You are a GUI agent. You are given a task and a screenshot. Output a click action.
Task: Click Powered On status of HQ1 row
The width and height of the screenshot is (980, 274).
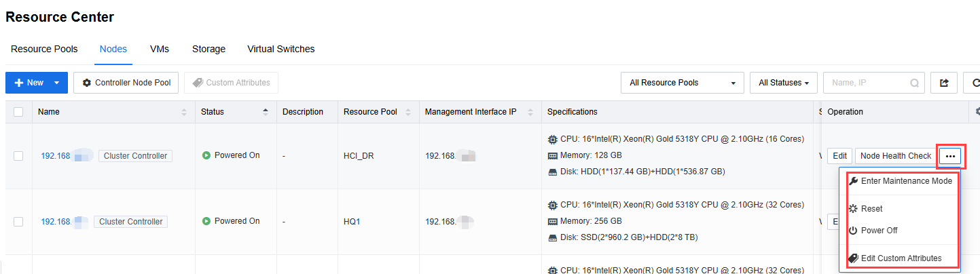point(231,221)
